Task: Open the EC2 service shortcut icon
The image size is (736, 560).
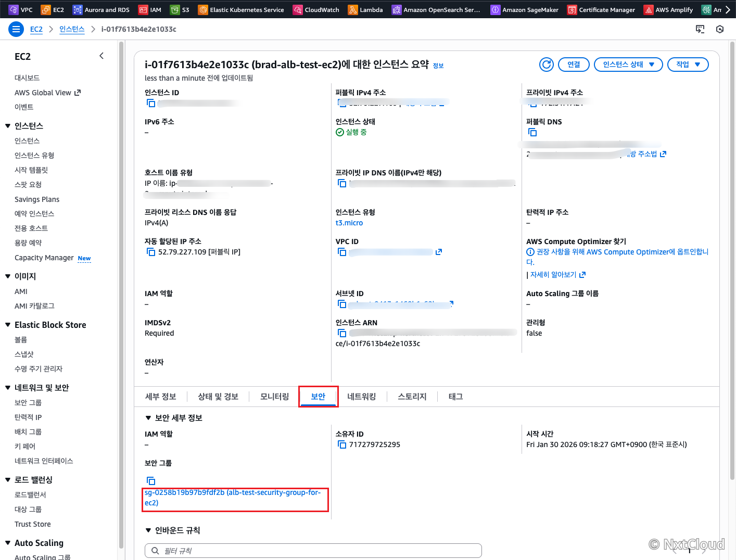Action: click(x=45, y=10)
